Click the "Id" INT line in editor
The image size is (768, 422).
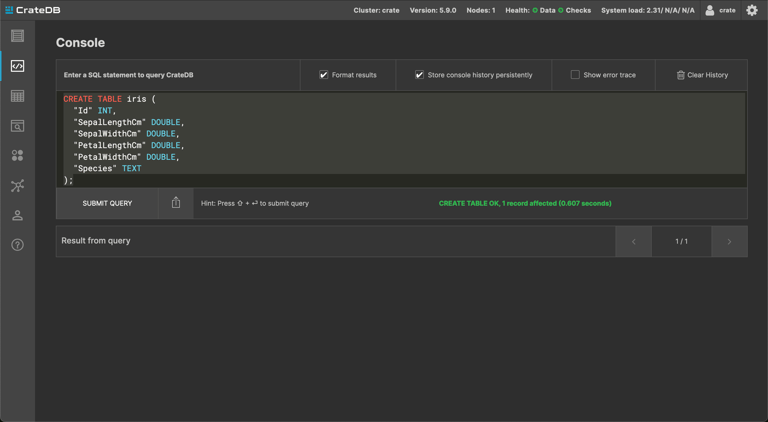tap(95, 111)
